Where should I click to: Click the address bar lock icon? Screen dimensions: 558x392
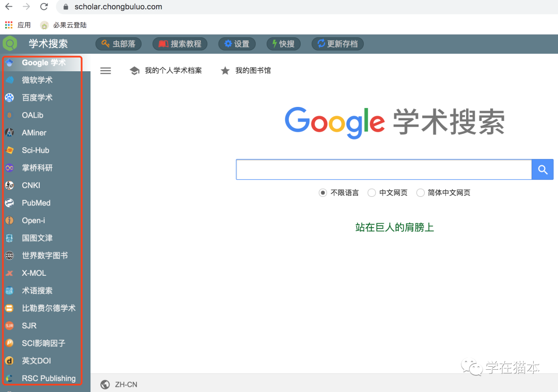(x=66, y=7)
